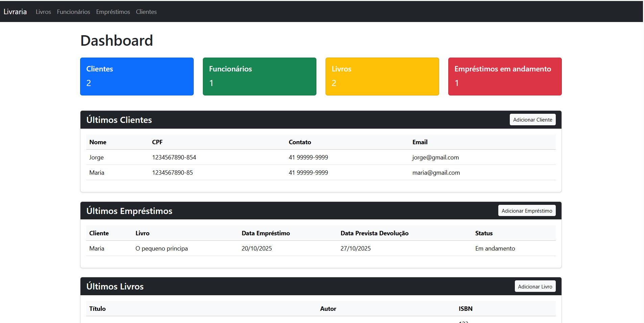This screenshot has height=323, width=644.
Task: Click the Últimos Livros section header
Action: 115,286
